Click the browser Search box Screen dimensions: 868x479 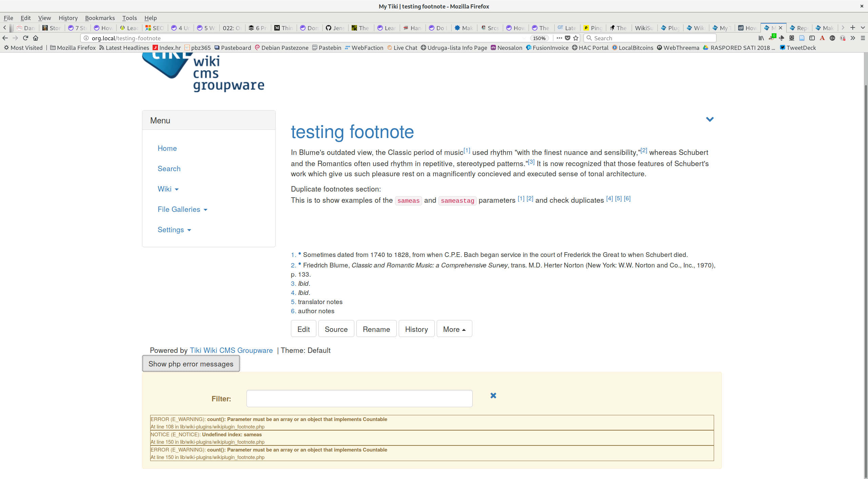[x=650, y=38]
